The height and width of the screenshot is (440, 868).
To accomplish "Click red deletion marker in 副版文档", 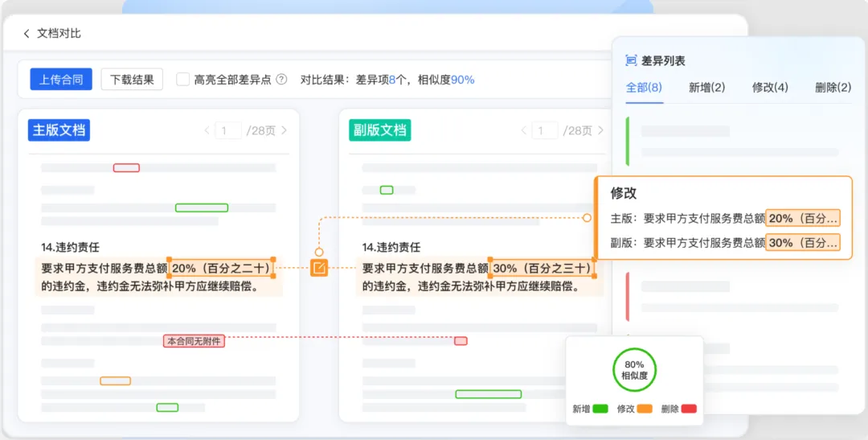I will point(461,341).
